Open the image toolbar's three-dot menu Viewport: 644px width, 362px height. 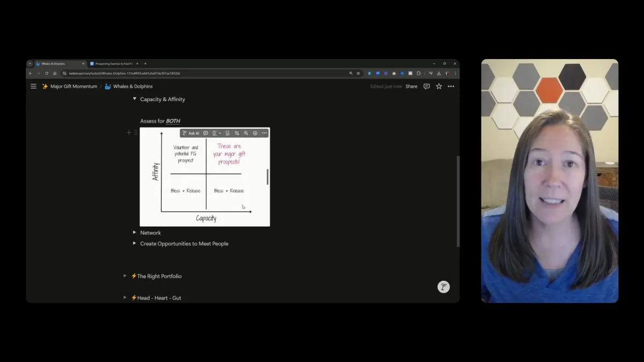(264, 133)
